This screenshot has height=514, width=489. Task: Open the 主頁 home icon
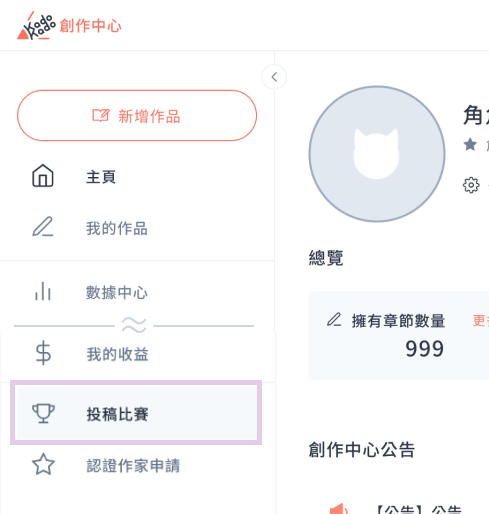click(43, 176)
